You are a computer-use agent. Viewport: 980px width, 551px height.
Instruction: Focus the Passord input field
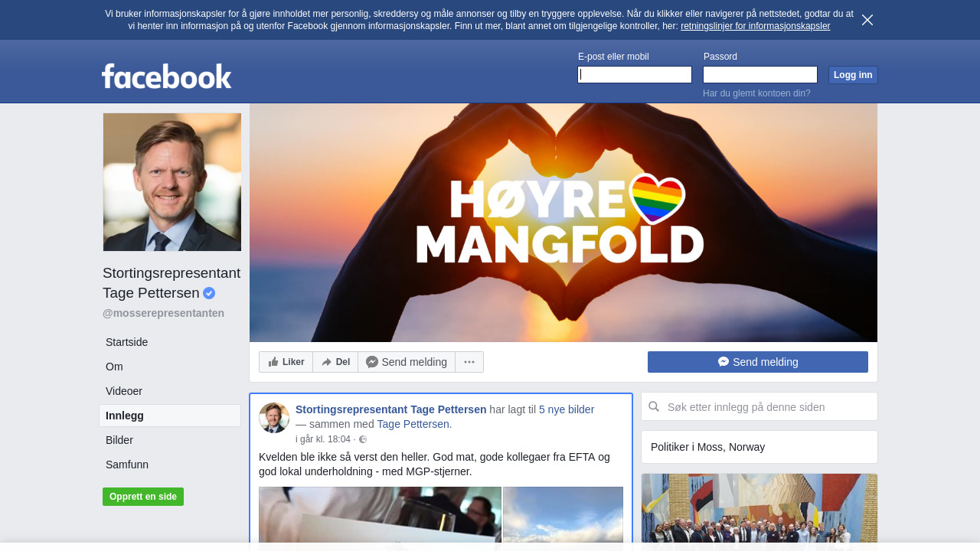760,74
